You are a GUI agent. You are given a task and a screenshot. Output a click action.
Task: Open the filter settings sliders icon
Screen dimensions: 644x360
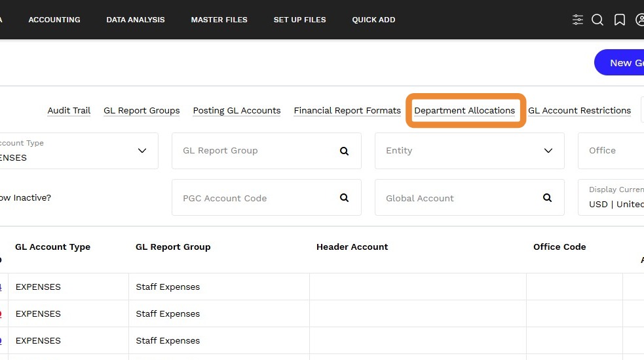(x=577, y=20)
